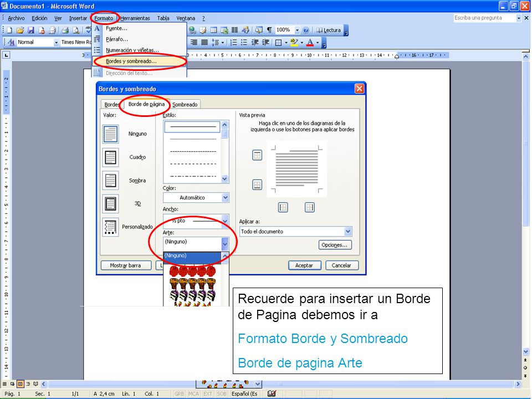This screenshot has width=532, height=399.
Task: Click the Opciones button
Action: tap(335, 245)
